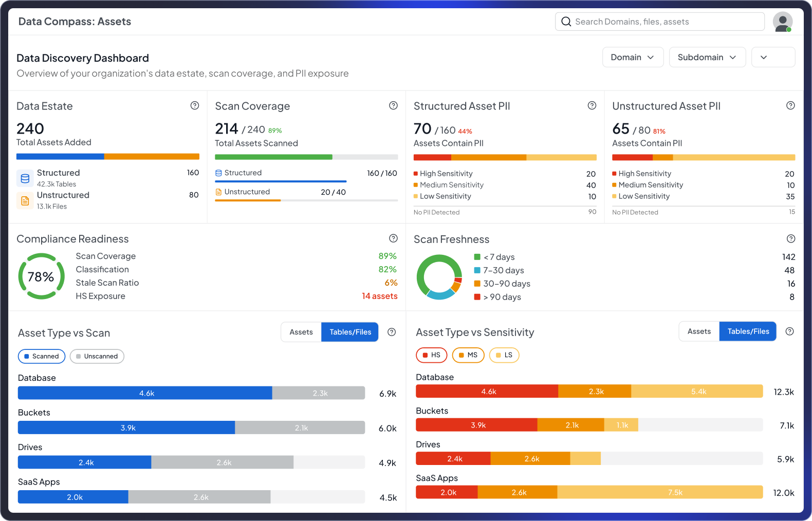Click the Database low sensitivity 5.4k segment
This screenshot has width=812, height=521.
697,391
